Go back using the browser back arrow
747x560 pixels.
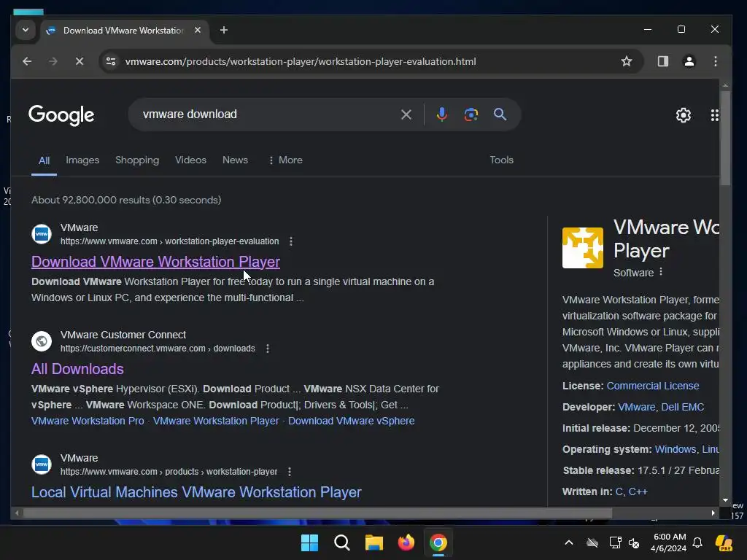(27, 61)
